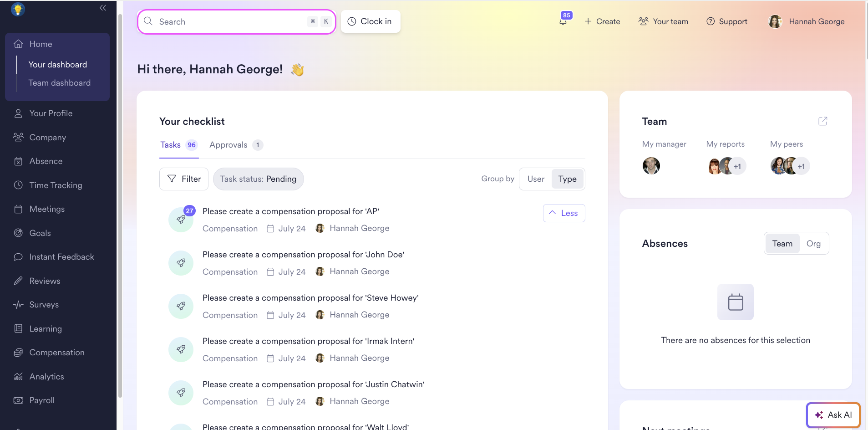Switch Absences view to Org
This screenshot has height=430, width=868.
point(813,244)
